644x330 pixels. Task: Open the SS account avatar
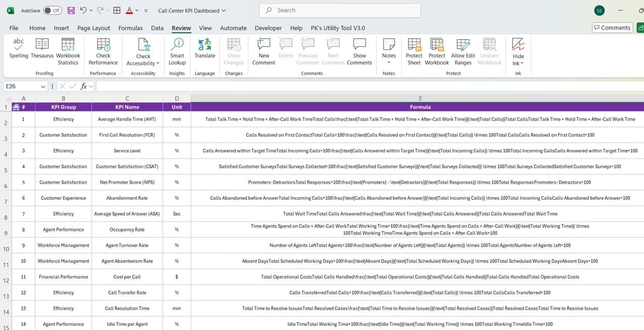[x=599, y=11]
